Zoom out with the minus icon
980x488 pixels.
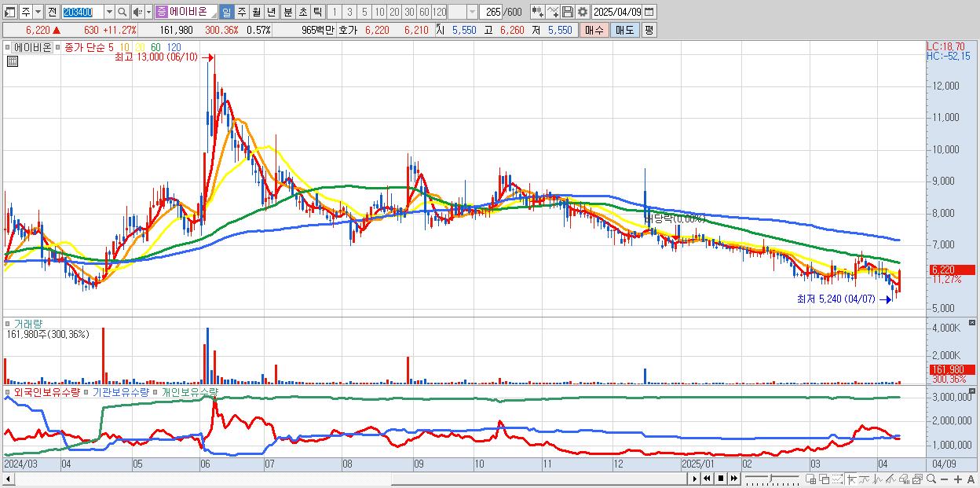(944, 479)
